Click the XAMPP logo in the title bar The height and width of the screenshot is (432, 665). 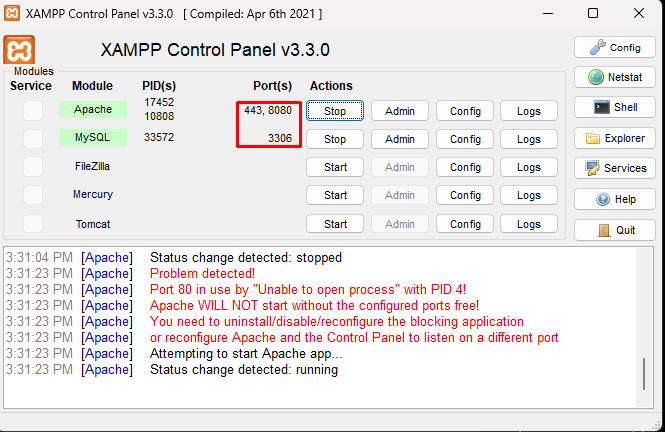point(11,13)
